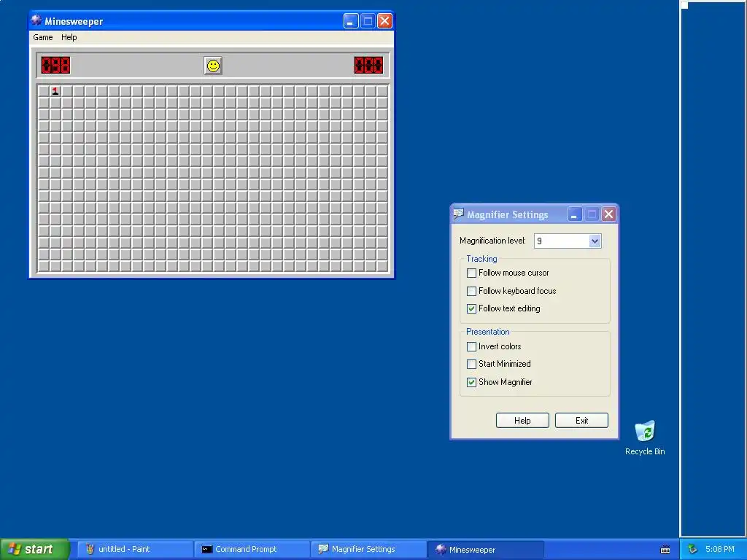Open the Windows Start menu
The width and height of the screenshot is (747, 560).
(34, 550)
